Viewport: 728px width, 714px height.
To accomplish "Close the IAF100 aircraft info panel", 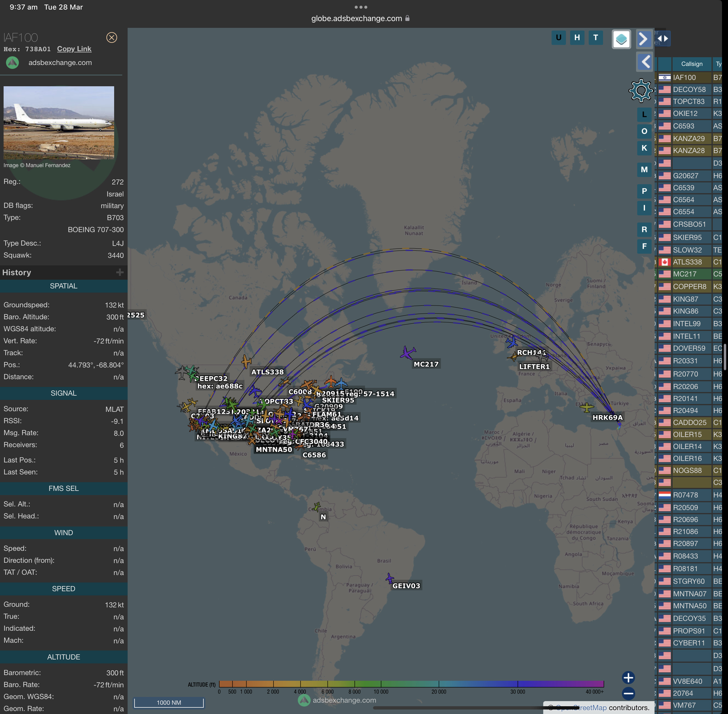I will (111, 37).
